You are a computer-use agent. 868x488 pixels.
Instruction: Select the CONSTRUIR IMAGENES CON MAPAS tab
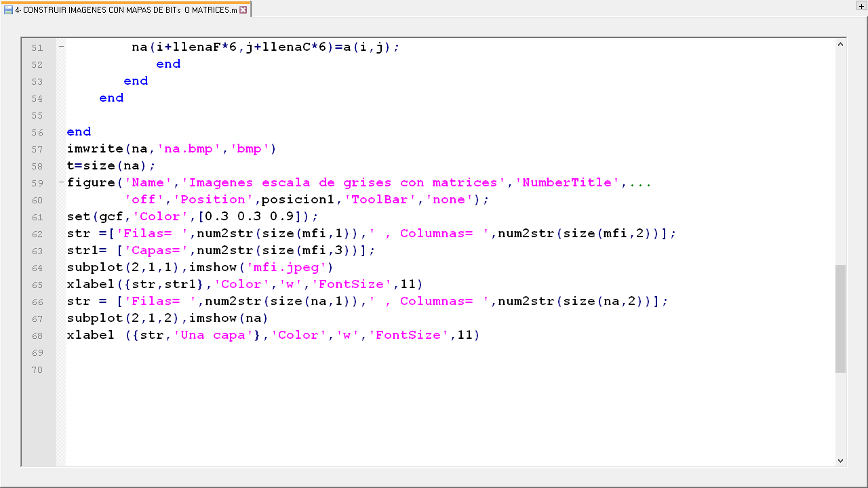pos(125,9)
